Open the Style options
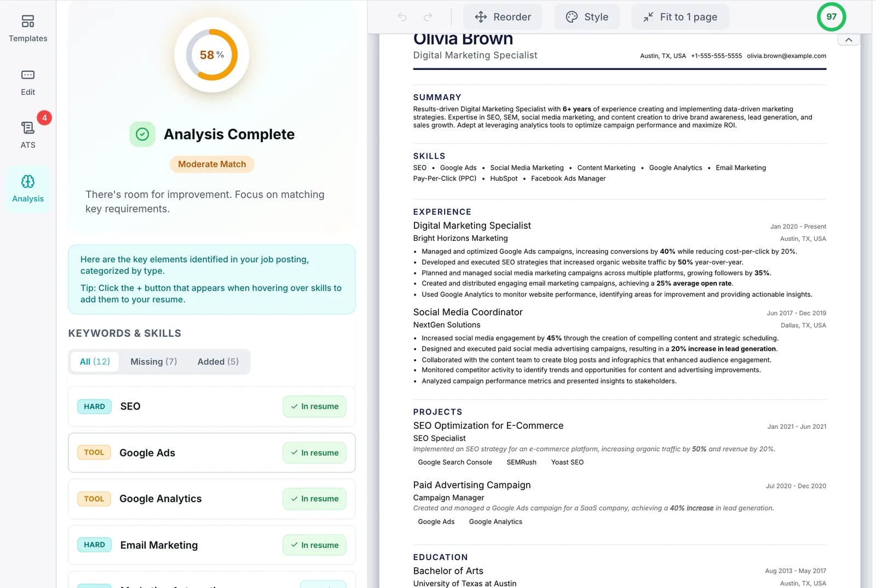Image resolution: width=876 pixels, height=588 pixels. point(587,17)
